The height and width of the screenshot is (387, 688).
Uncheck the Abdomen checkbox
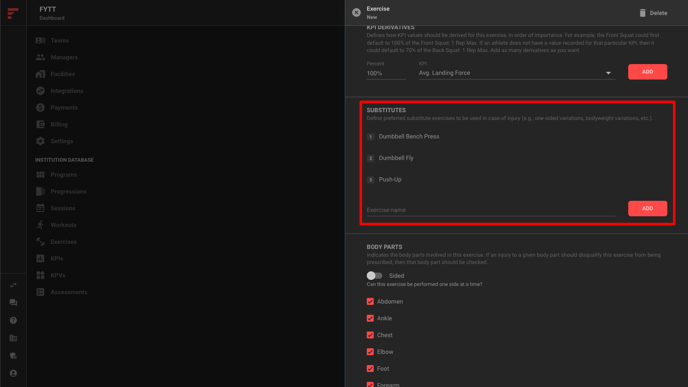pos(370,301)
